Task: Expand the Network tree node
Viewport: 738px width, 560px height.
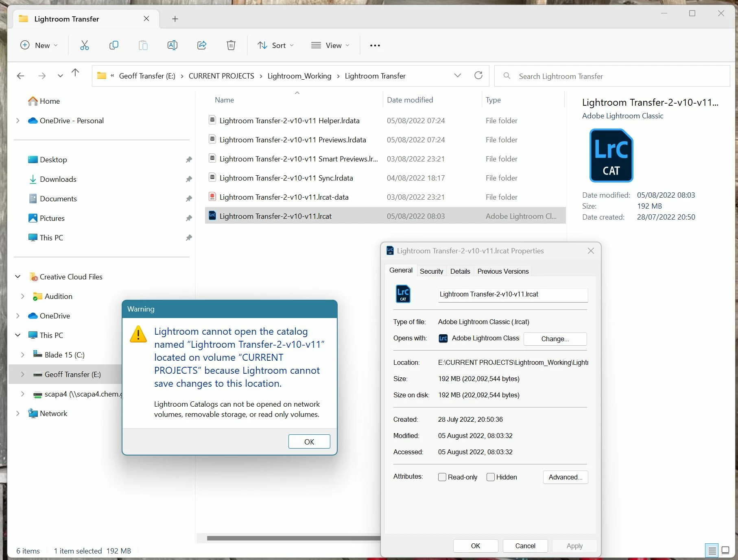Action: pos(18,413)
